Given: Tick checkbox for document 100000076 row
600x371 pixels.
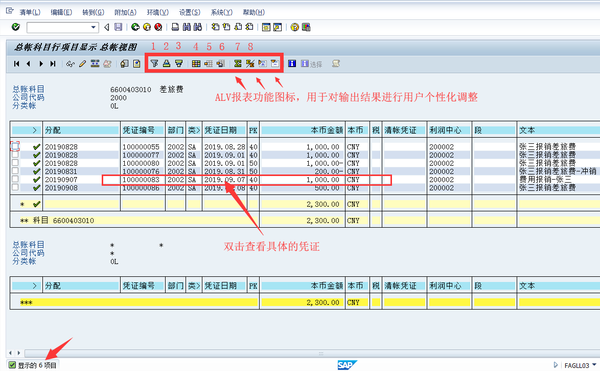Looking at the screenshot, I should [15, 171].
